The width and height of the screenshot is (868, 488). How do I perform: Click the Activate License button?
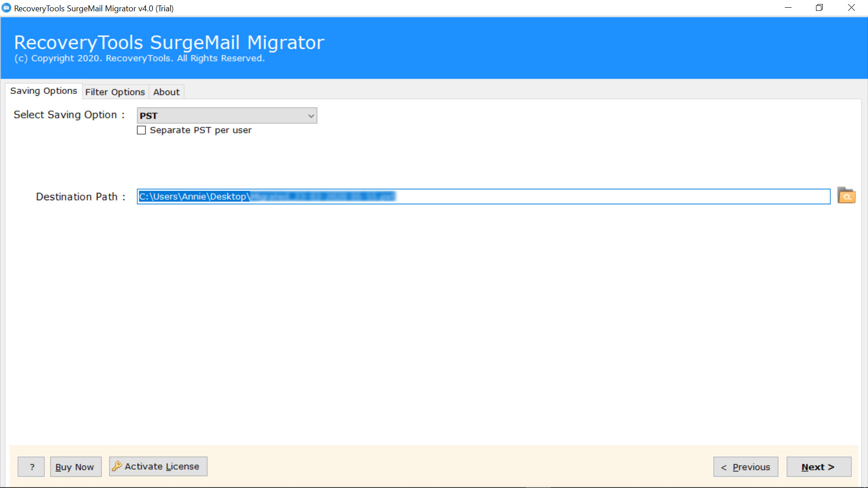(158, 466)
